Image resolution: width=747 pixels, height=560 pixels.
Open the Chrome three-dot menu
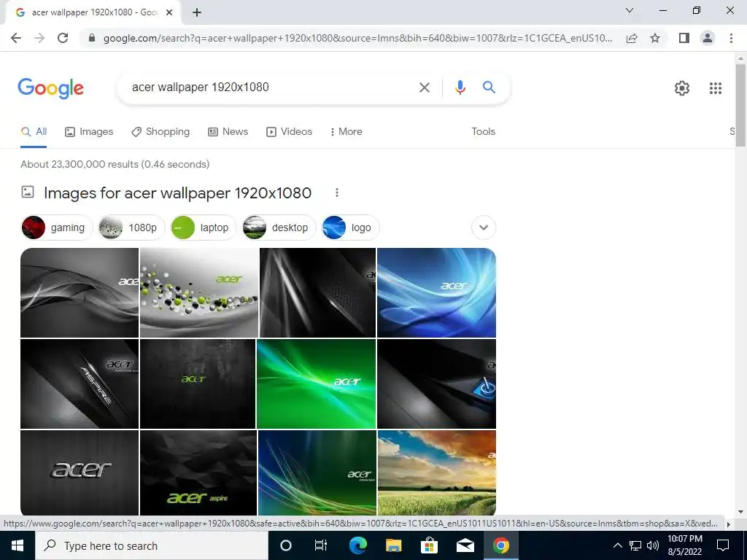(x=731, y=38)
